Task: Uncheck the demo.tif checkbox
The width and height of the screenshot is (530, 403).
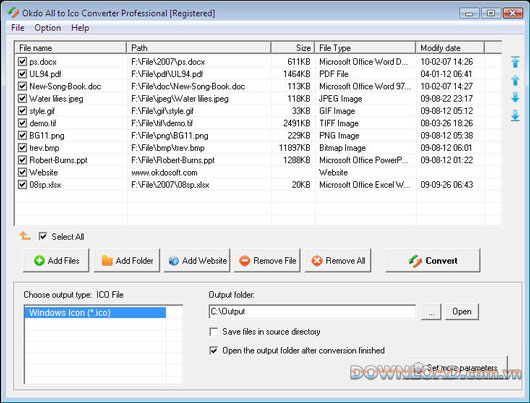Action: tap(22, 123)
